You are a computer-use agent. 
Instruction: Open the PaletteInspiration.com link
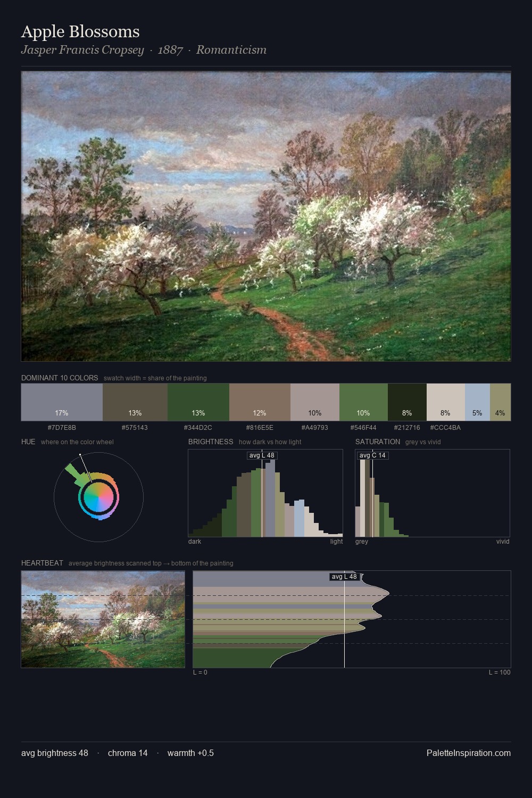click(469, 753)
